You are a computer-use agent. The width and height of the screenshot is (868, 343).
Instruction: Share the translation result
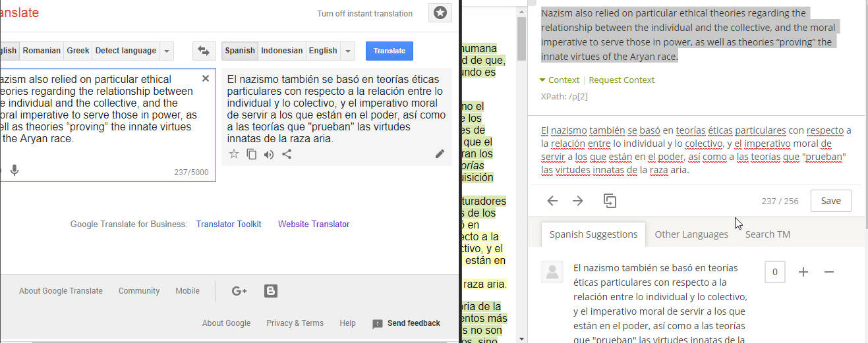[x=287, y=154]
